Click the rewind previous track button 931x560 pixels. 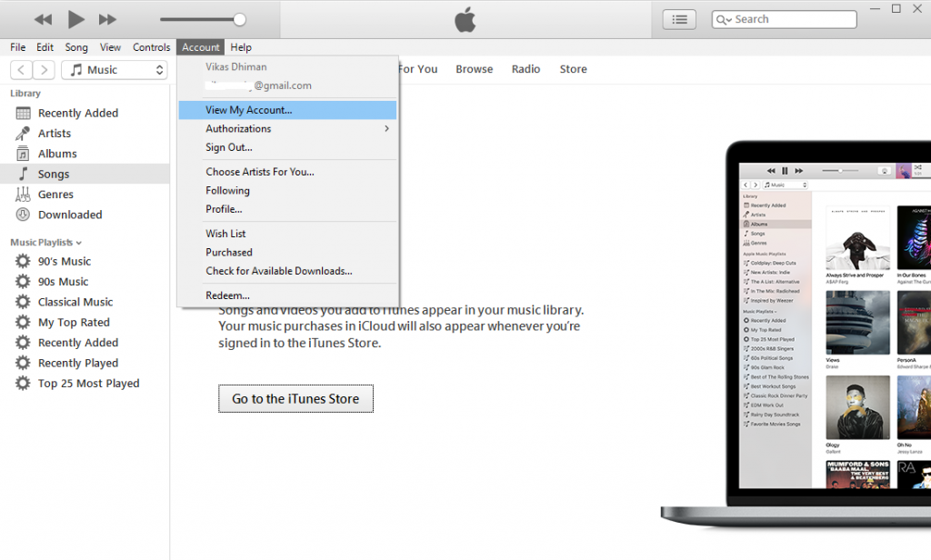pyautogui.click(x=43, y=20)
